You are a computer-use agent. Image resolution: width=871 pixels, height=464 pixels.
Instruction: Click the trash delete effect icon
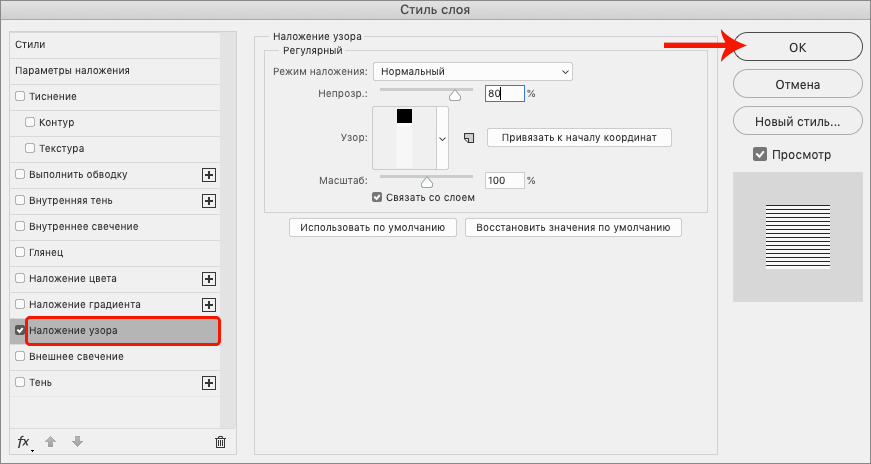221,441
